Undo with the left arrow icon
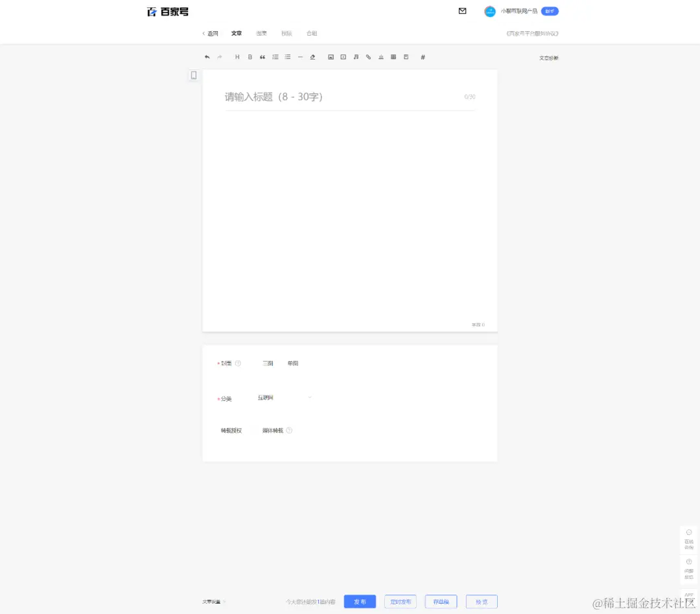This screenshot has width=700, height=614. (207, 57)
